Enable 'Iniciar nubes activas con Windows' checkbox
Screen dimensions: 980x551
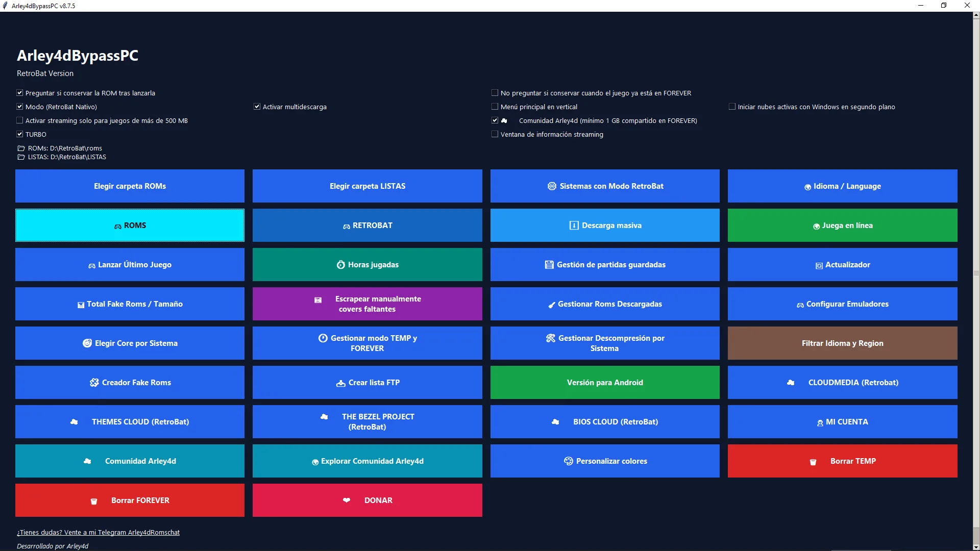pos(732,107)
